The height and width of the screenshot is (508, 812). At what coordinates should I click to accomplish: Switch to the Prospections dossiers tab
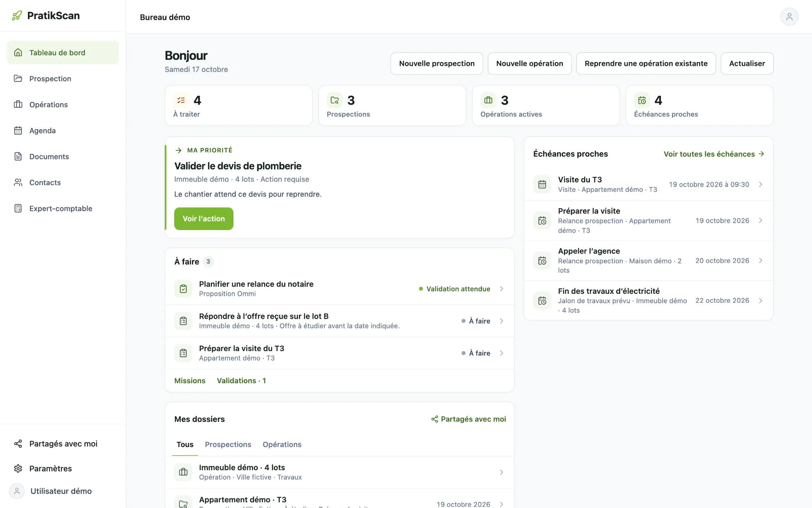pyautogui.click(x=228, y=445)
